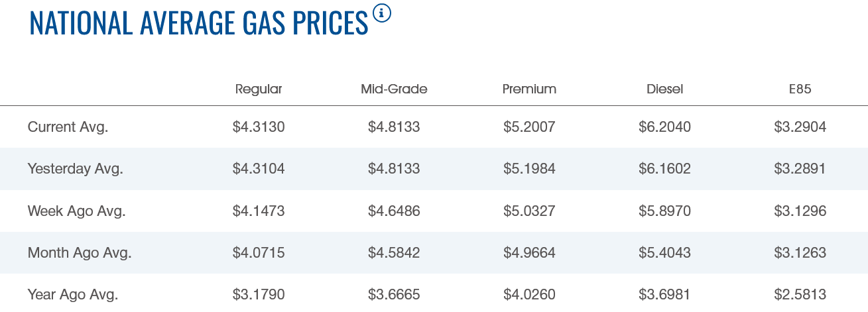Select the Mid-Grade column header
The width and height of the screenshot is (868, 312).
click(x=394, y=89)
